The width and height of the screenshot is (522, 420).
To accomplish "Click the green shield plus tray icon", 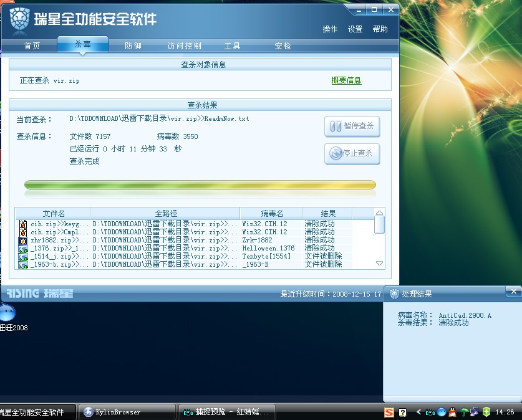I will coord(486,412).
